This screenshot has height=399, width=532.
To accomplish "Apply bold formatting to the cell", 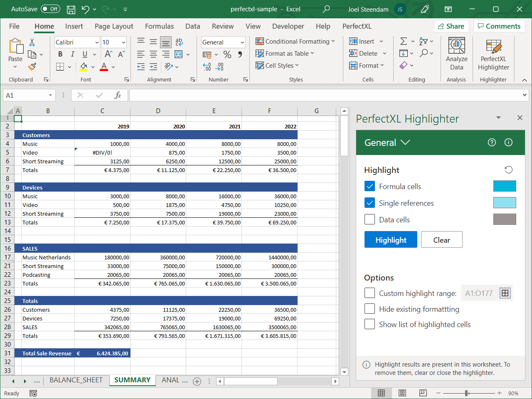I will pos(60,54).
